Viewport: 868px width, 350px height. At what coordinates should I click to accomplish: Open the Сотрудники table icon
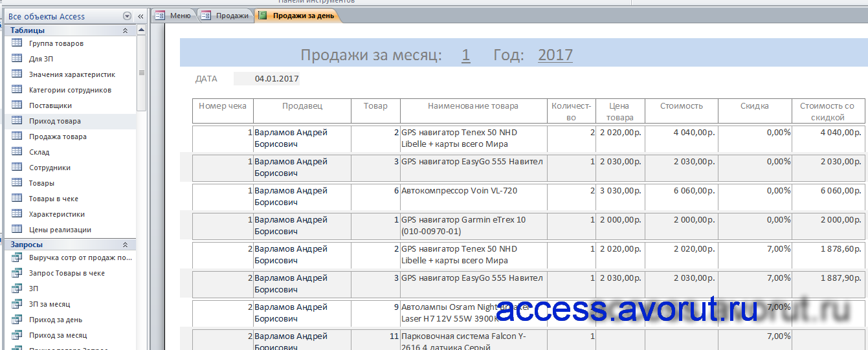point(17,168)
